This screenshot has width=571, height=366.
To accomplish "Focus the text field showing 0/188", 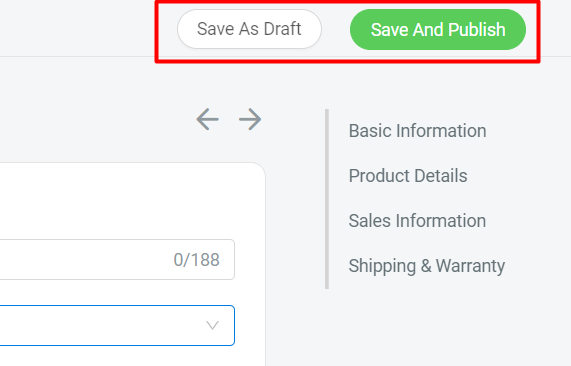I will (x=117, y=260).
